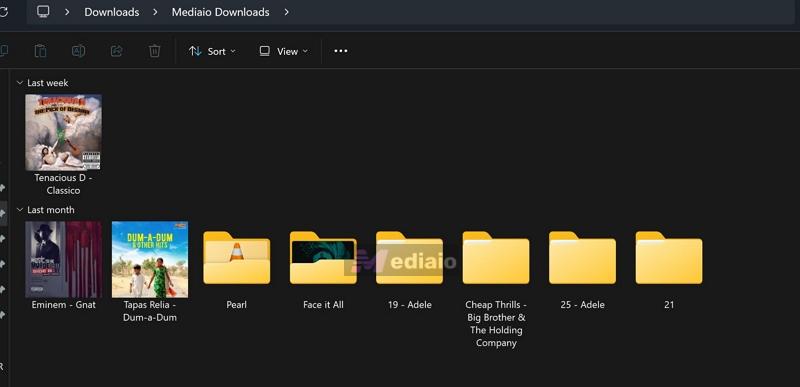
Task: Click the 'Tapas Relia - Dum-a-Dum' file name
Action: (x=150, y=311)
